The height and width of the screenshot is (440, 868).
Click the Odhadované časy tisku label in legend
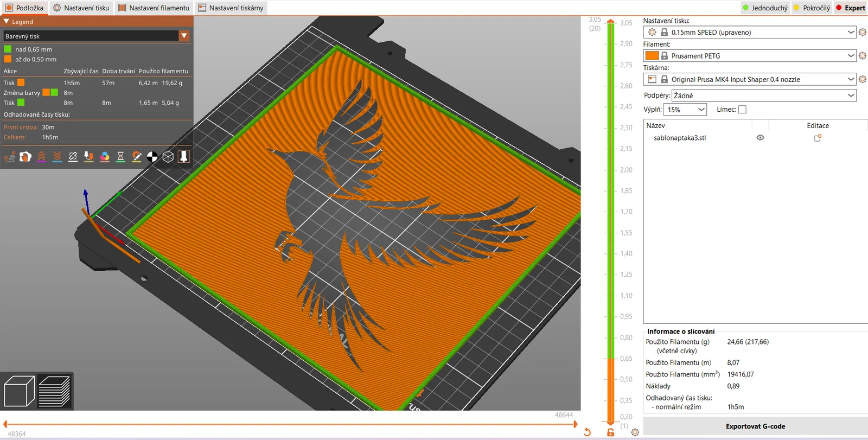[37, 114]
